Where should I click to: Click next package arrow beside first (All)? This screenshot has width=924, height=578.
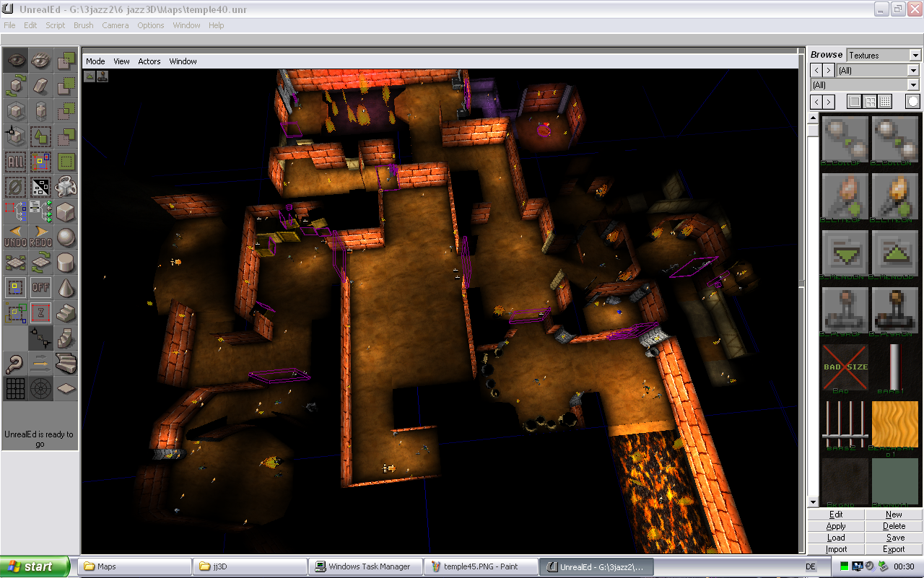(829, 70)
